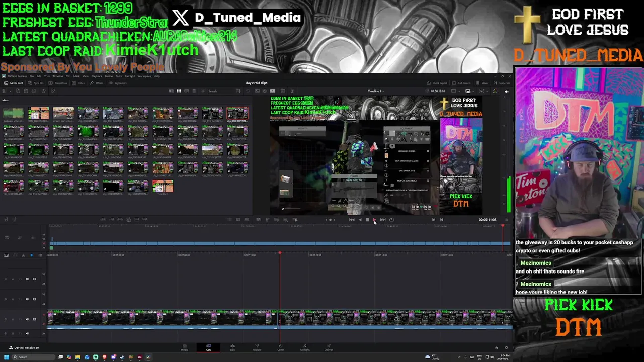Open the Windows Start menu
644x362 pixels.
6,357
